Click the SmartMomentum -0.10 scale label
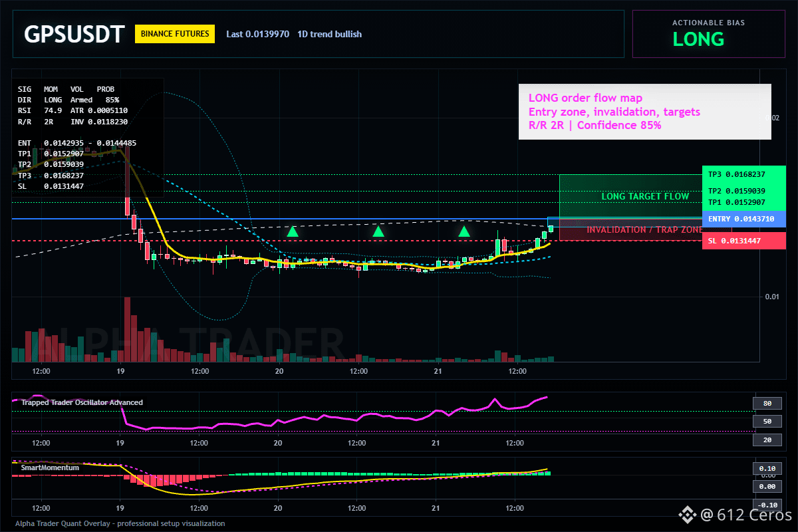This screenshot has height=532, width=798. tap(767, 505)
